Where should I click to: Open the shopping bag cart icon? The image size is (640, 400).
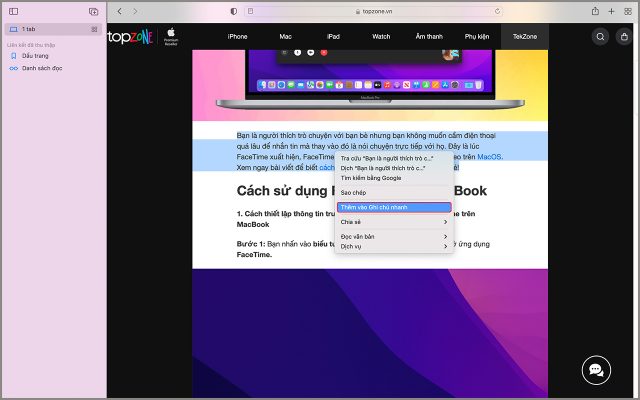point(622,36)
